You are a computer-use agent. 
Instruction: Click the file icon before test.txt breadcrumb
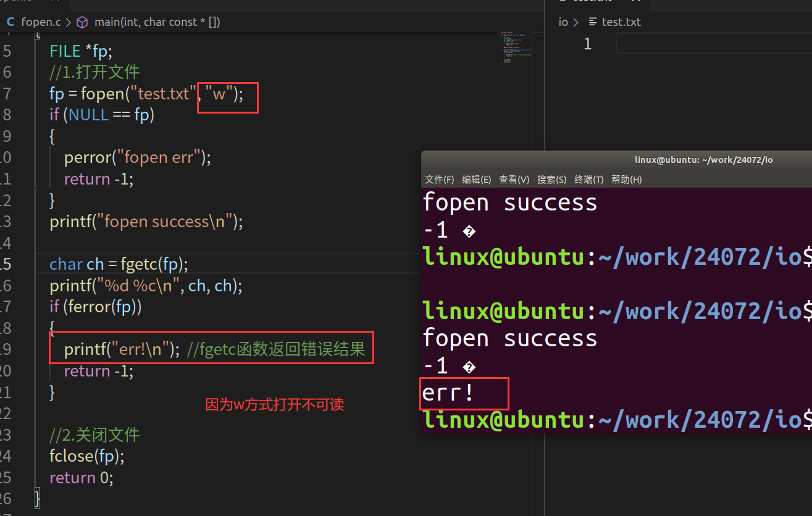[592, 22]
